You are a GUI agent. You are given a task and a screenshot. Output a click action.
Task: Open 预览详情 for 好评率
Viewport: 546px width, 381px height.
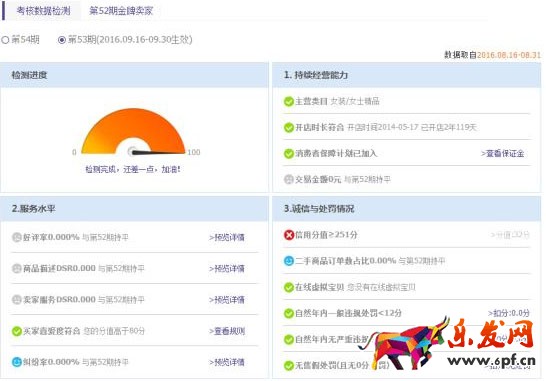tap(227, 238)
